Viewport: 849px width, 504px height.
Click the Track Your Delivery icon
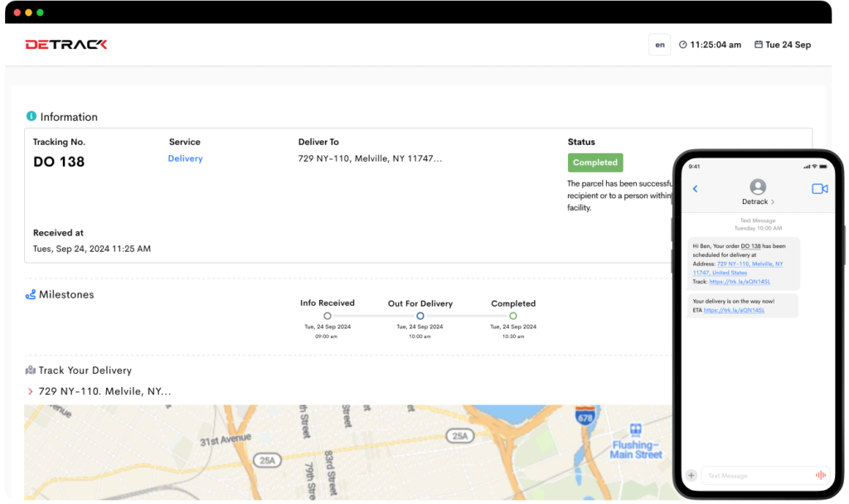click(30, 370)
